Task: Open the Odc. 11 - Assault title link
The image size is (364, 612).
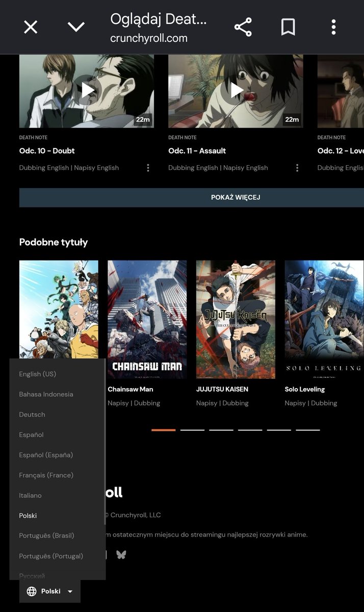Action: [x=197, y=151]
